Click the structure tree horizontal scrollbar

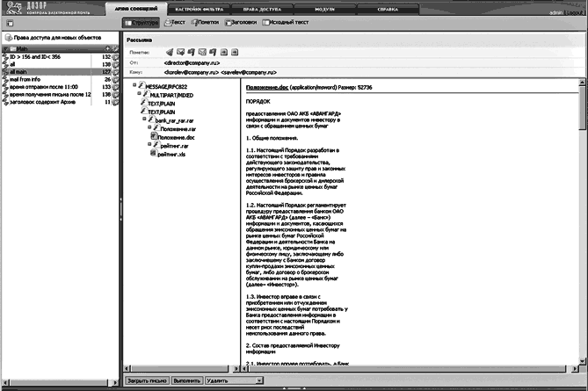coord(182,369)
